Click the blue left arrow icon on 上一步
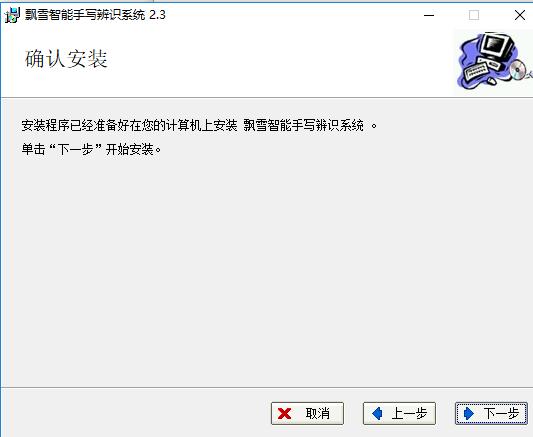This screenshot has width=533, height=437. click(377, 414)
